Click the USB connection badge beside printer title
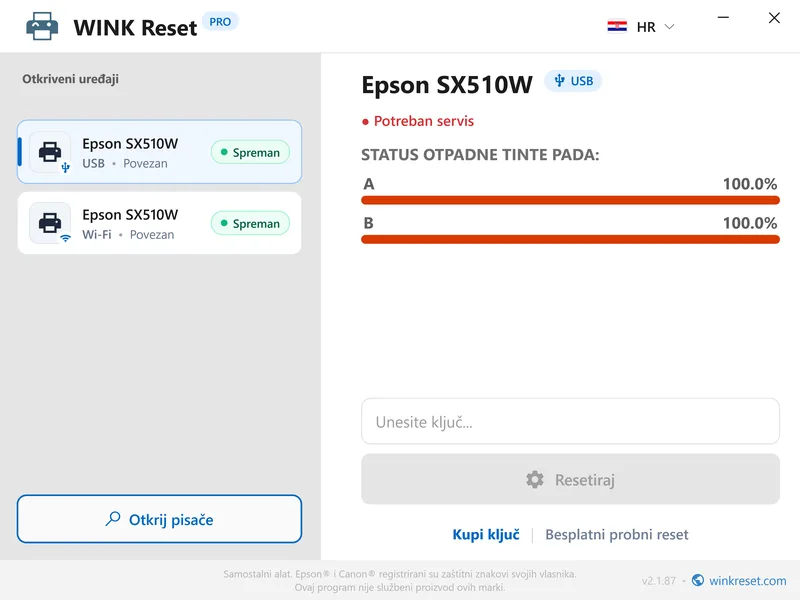Viewport: 800px width, 600px height. (x=573, y=81)
